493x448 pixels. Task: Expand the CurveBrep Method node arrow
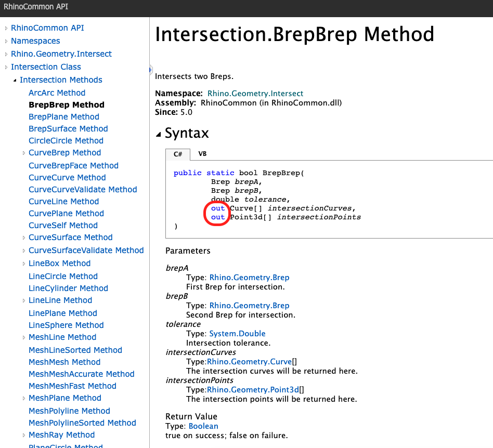pyautogui.click(x=23, y=153)
